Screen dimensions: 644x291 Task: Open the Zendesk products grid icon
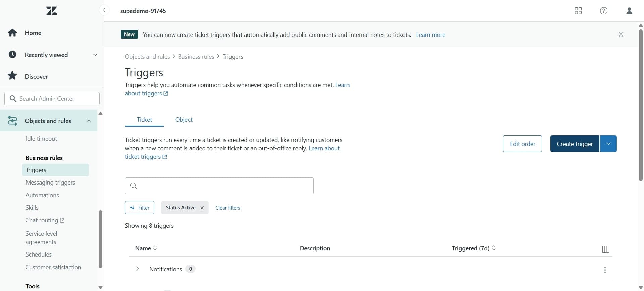[578, 11]
